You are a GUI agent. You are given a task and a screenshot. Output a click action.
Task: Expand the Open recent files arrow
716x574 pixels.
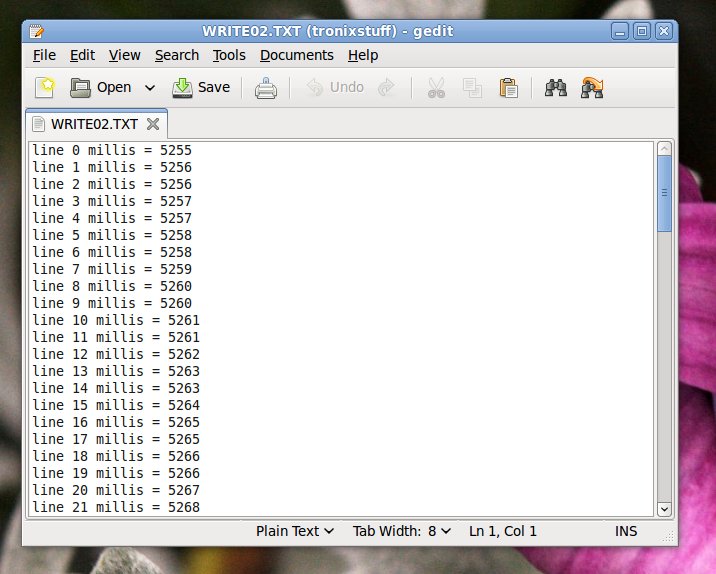(150, 88)
